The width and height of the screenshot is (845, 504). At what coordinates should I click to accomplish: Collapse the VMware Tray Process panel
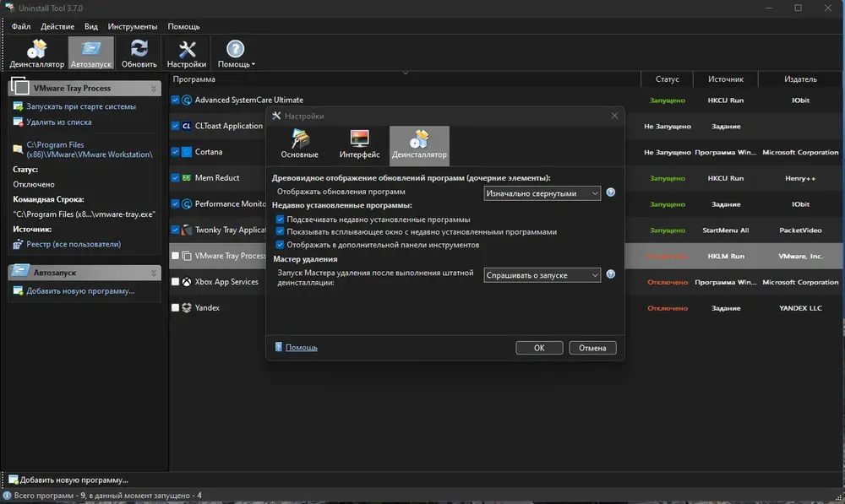coord(154,89)
